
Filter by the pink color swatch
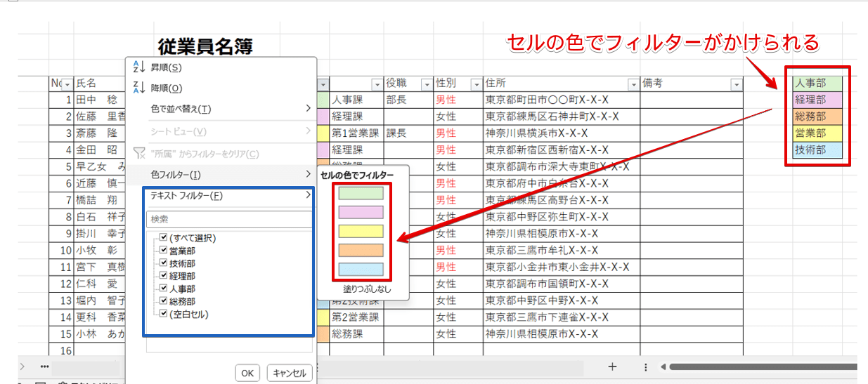click(361, 212)
